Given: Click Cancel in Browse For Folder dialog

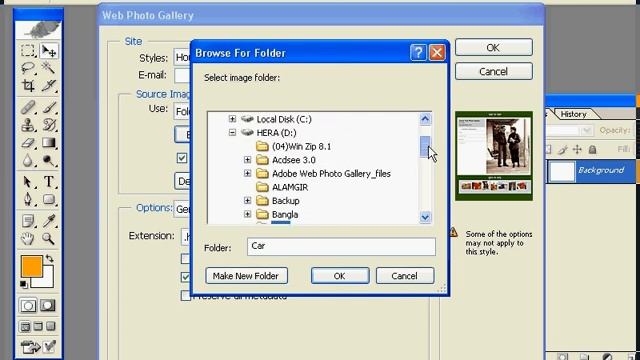Looking at the screenshot, I should pos(404,276).
